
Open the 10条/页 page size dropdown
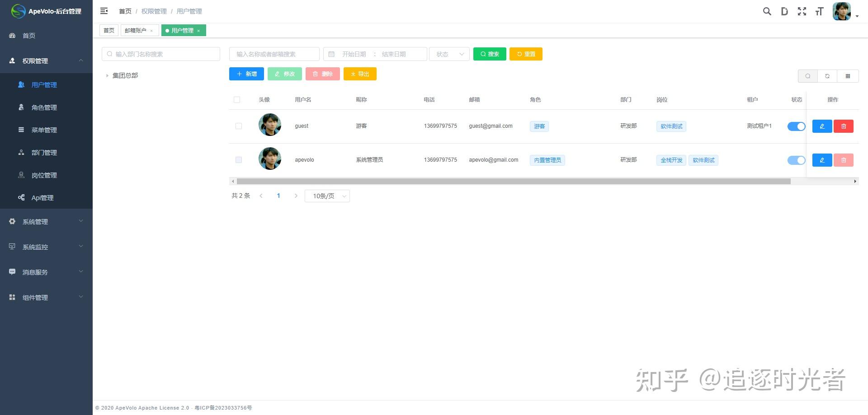click(x=327, y=196)
